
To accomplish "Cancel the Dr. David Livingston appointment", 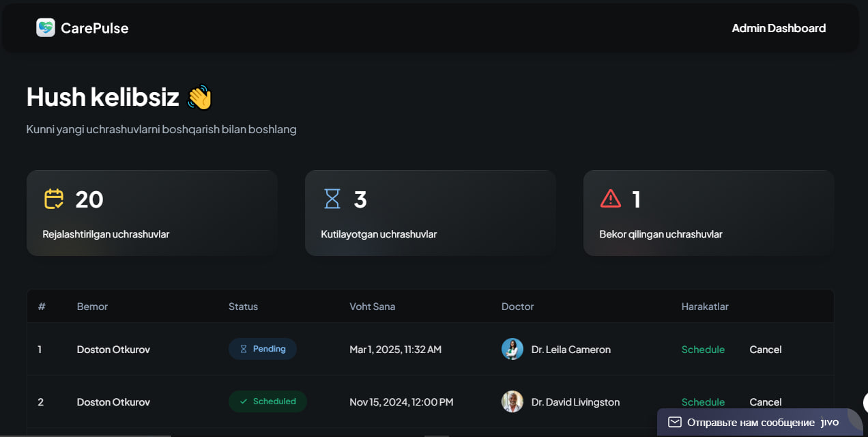I will [x=766, y=401].
